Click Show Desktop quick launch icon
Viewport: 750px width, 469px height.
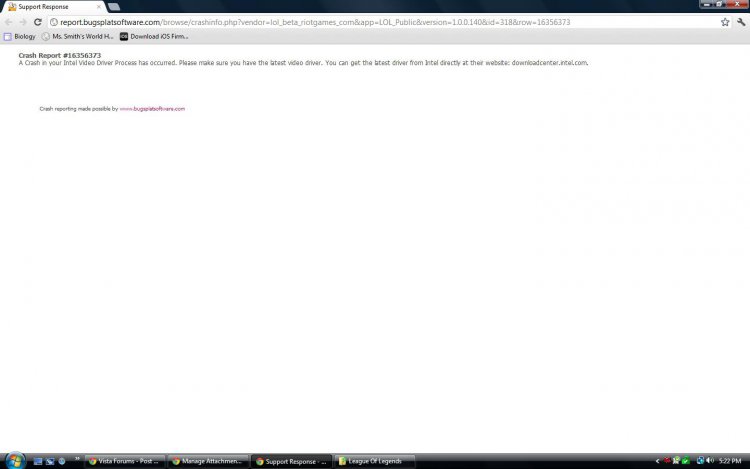click(38, 461)
